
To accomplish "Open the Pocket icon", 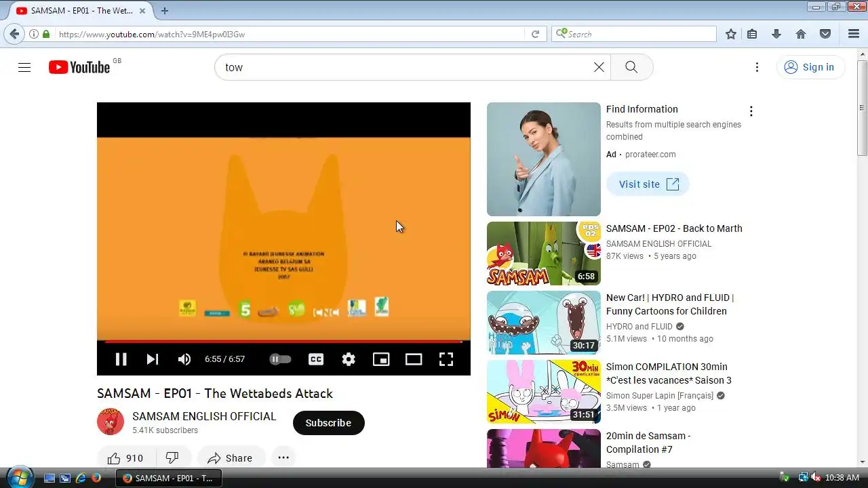I will (x=825, y=34).
